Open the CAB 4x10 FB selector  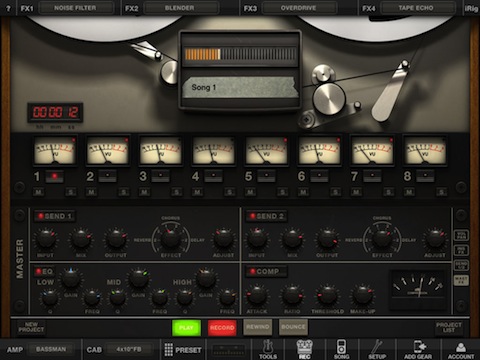coord(129,349)
